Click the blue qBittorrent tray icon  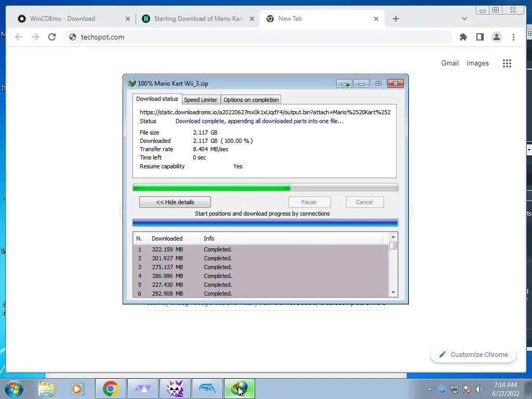(x=442, y=389)
